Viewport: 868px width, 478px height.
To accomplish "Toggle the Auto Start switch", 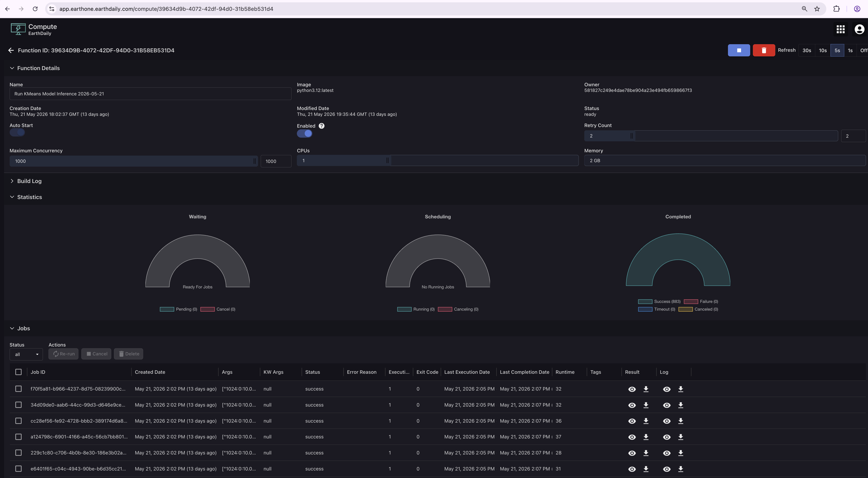I will coord(17,133).
